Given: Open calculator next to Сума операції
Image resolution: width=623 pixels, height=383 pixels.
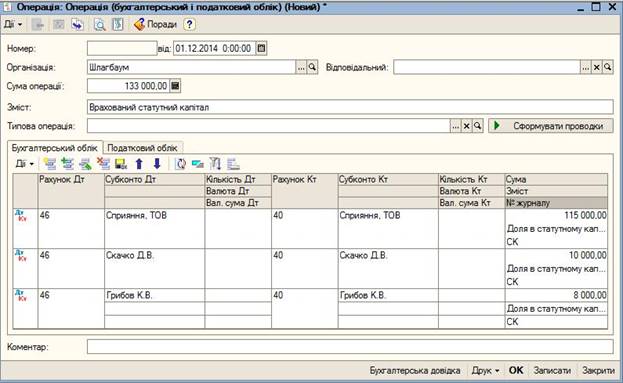Looking at the screenshot, I should [175, 86].
